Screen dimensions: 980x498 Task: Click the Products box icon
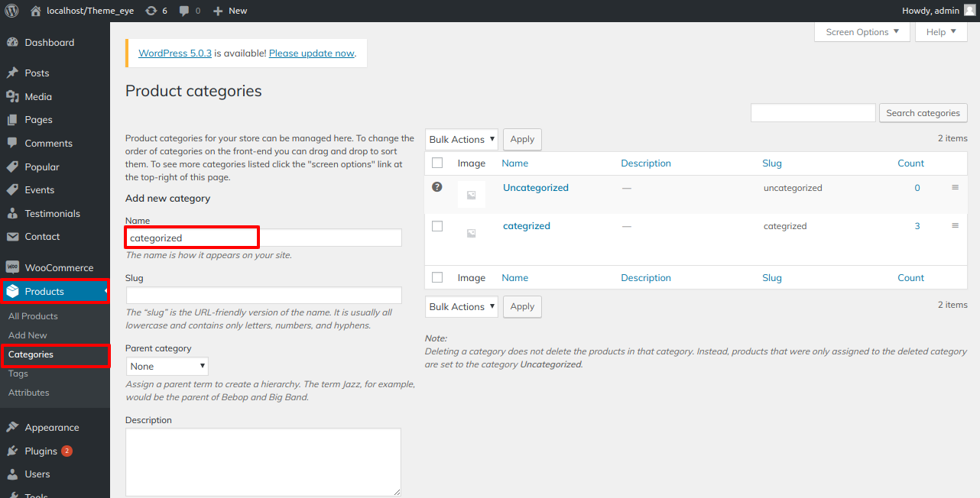click(12, 292)
